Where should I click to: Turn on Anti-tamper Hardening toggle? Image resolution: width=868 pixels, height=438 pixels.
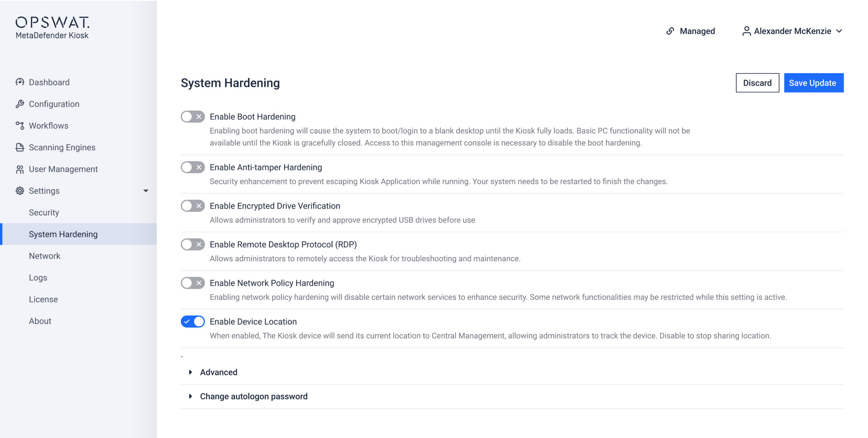tap(193, 167)
